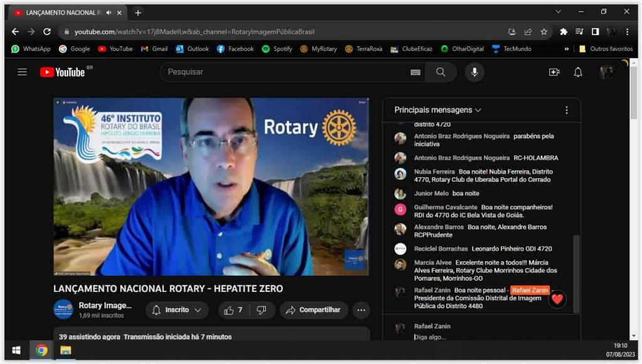Click the Compartilhar share button

313,310
